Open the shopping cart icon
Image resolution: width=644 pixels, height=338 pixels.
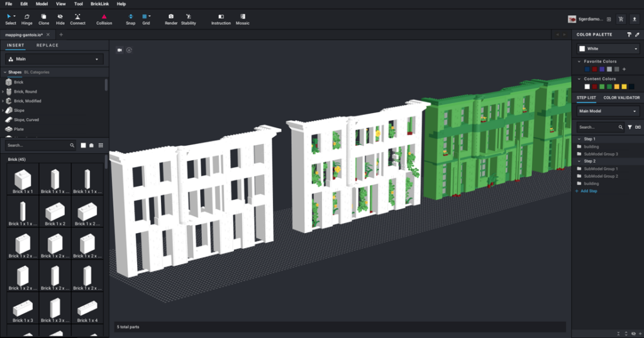621,19
